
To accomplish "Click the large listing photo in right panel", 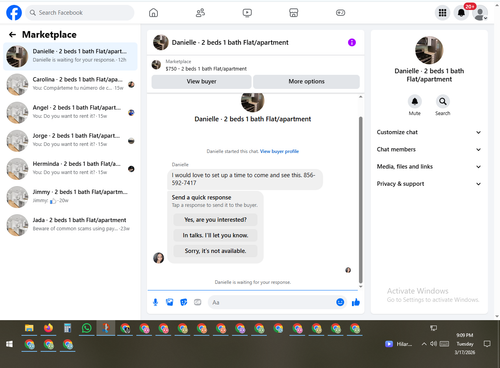I will pos(429,50).
